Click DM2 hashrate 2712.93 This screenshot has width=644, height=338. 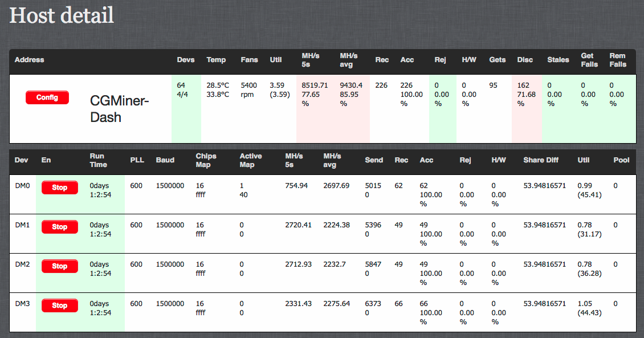[299, 264]
